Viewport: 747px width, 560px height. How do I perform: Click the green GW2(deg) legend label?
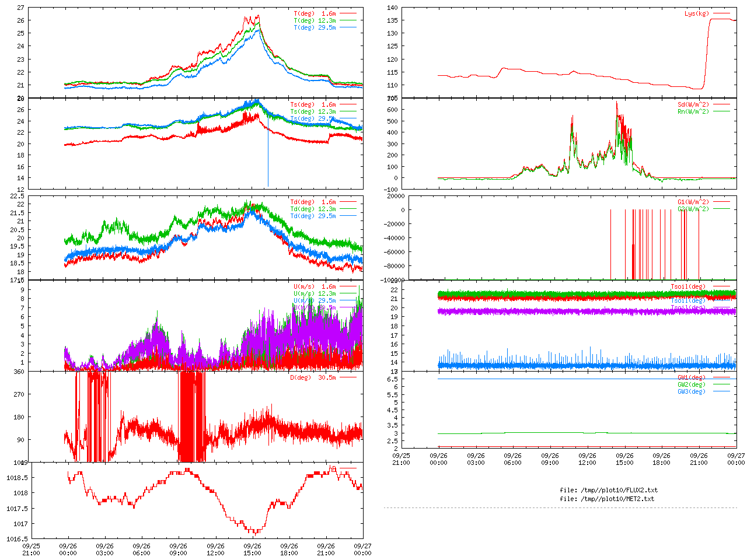point(691,384)
